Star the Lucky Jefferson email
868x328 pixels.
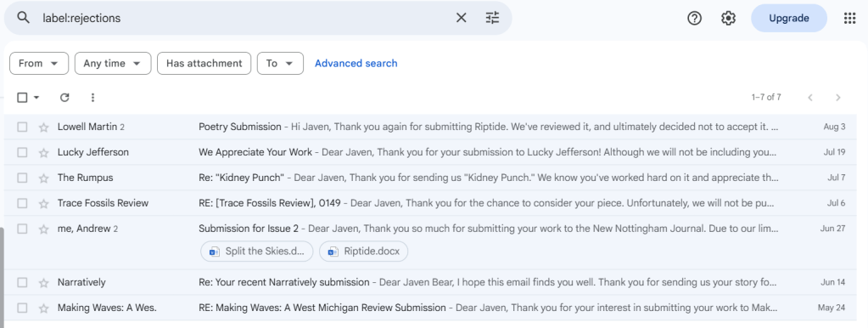pos(44,152)
